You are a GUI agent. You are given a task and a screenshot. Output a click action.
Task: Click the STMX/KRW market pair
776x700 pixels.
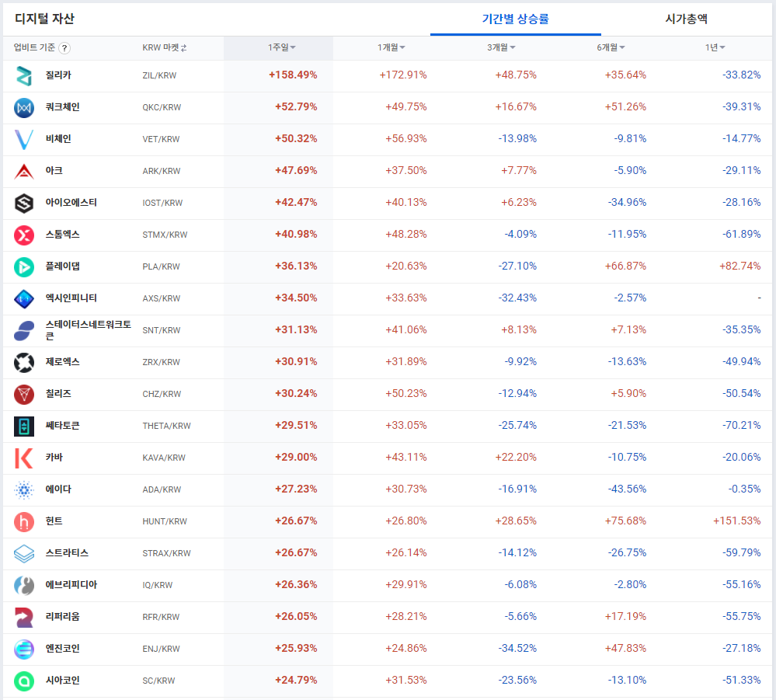coord(165,235)
